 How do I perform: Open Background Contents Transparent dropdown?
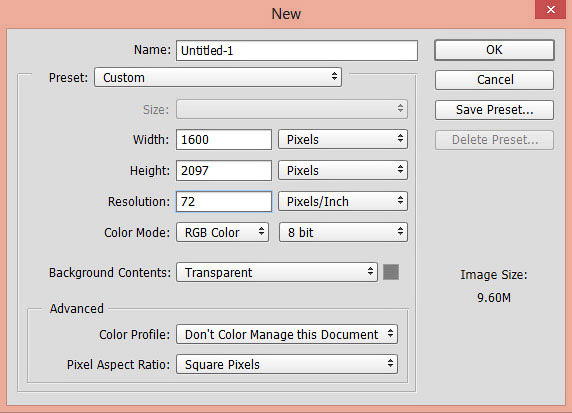click(277, 273)
